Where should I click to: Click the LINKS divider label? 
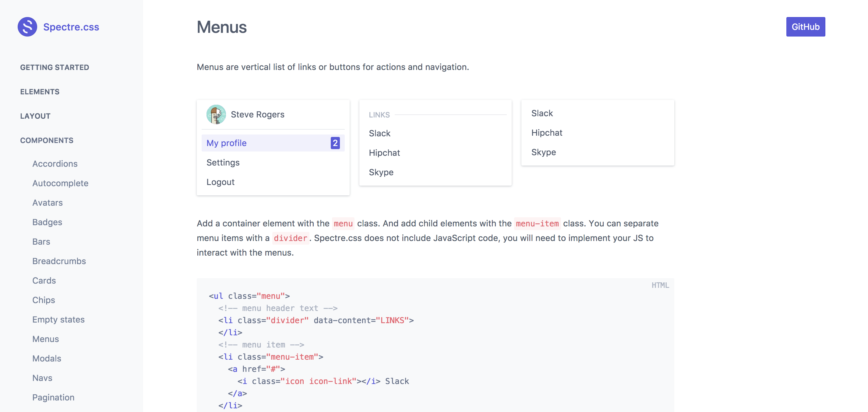pyautogui.click(x=379, y=115)
